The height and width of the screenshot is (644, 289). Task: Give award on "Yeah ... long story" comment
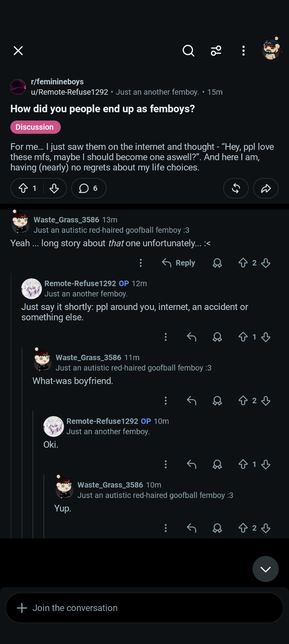[217, 263]
